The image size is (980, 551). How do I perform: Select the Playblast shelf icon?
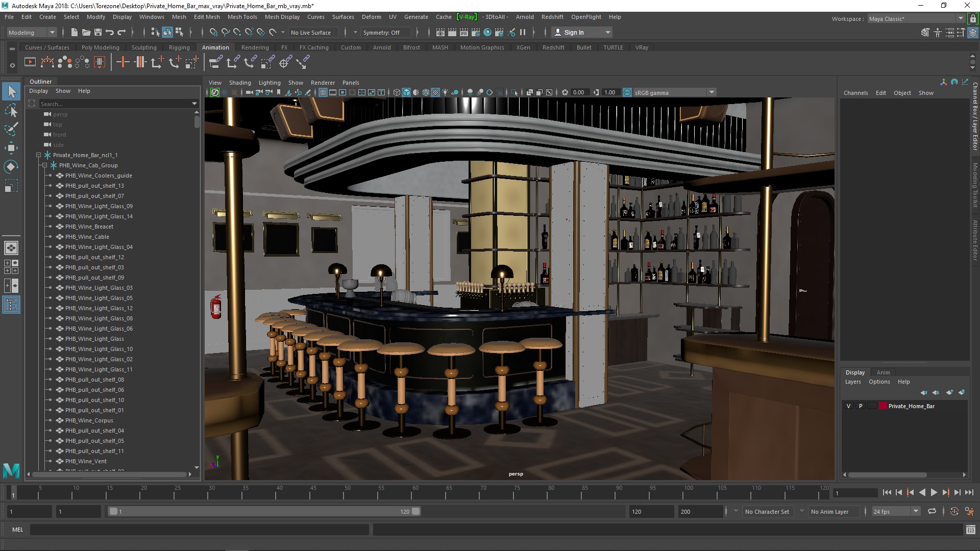[x=30, y=62]
